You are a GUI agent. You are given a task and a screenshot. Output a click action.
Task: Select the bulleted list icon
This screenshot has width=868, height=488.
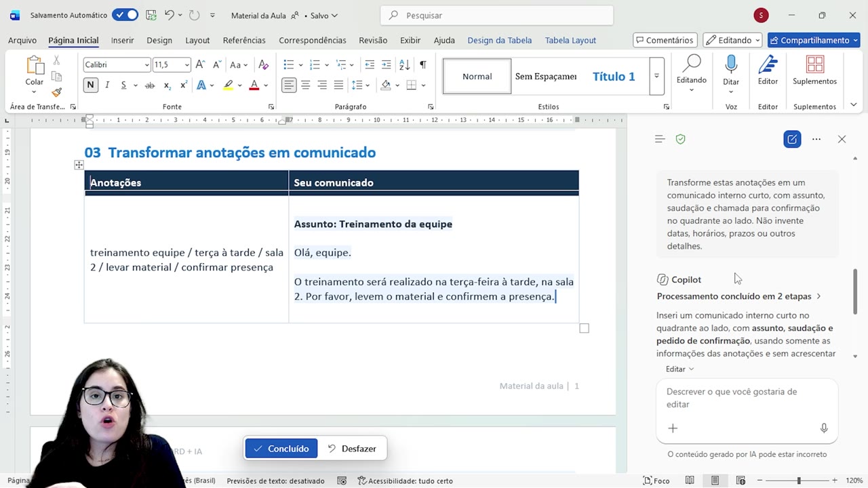289,65
